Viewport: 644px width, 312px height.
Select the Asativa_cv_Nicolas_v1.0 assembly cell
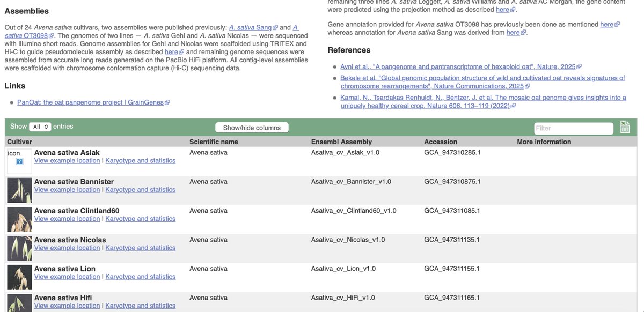pyautogui.click(x=348, y=239)
